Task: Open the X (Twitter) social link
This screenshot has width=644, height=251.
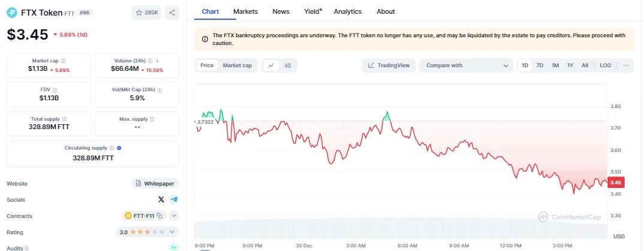Action: (161, 199)
